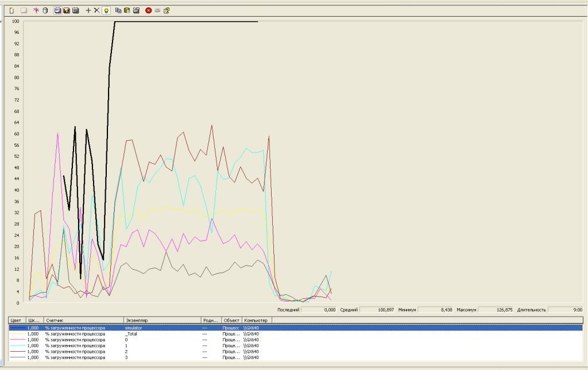
Task: Open the Properties toolbar icon
Action: 136,10
